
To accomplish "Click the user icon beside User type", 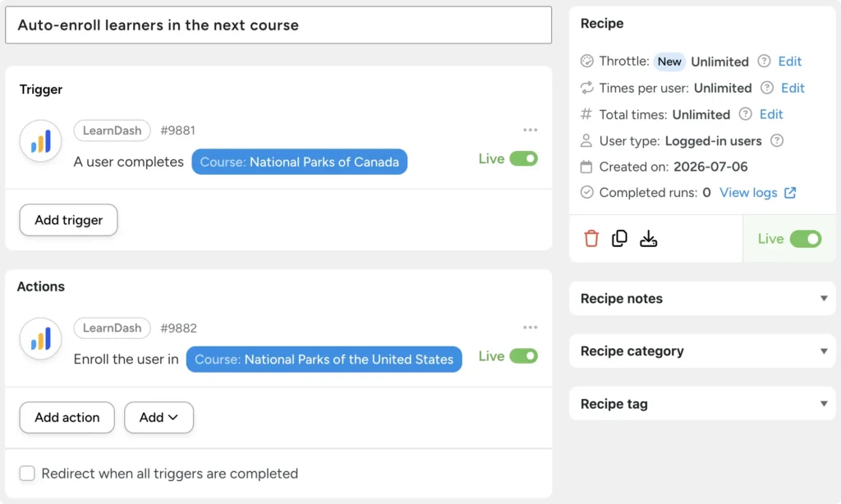I will point(586,140).
